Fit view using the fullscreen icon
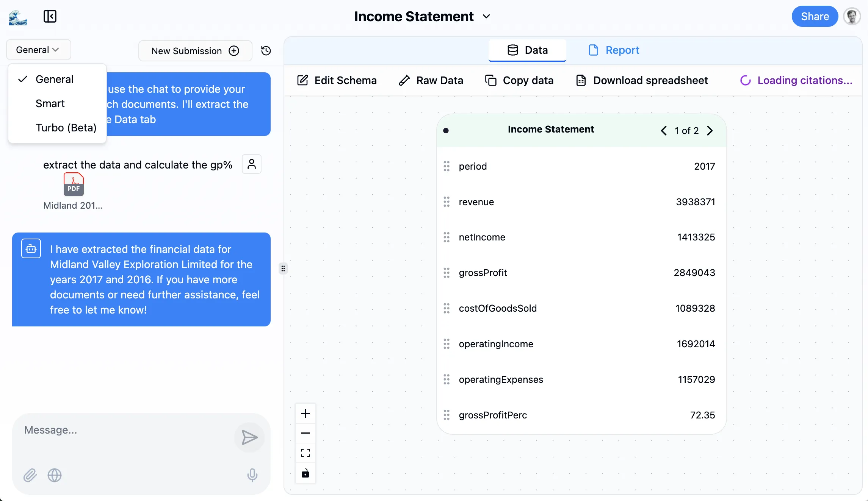 click(x=306, y=453)
